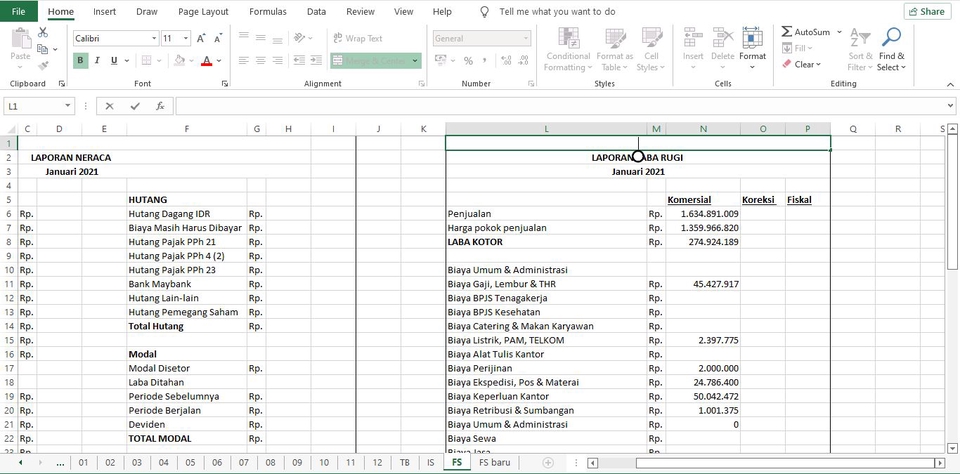Collapse the ribbon with the chevron
Viewport: 960px width, 474px height.
tap(950, 84)
